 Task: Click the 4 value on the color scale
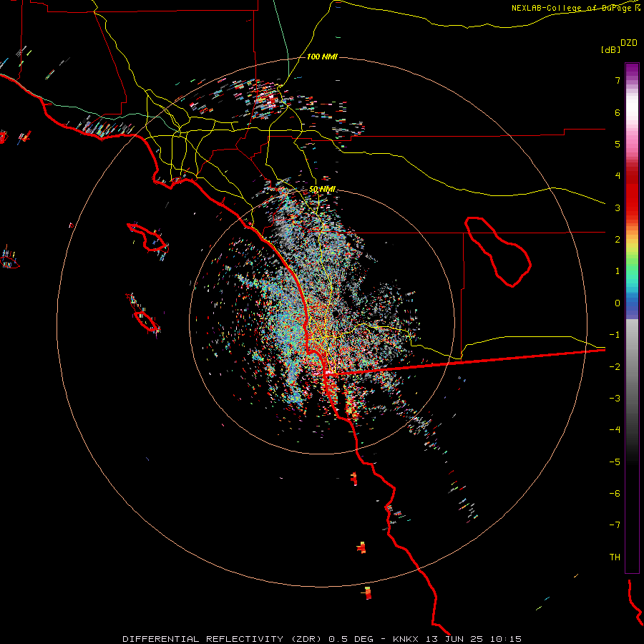[618, 176]
